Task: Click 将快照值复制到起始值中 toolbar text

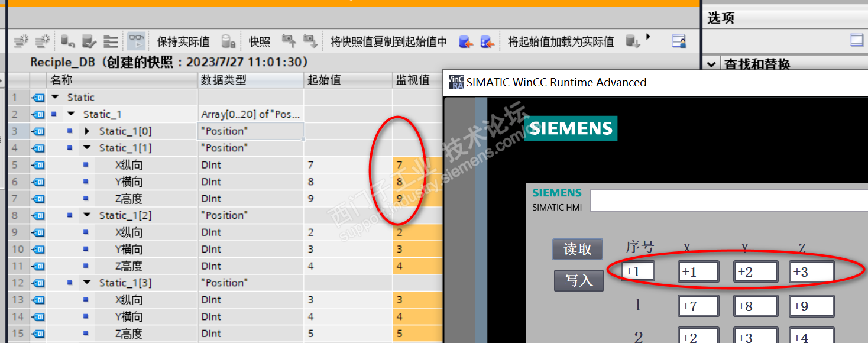Action: pyautogui.click(x=388, y=42)
